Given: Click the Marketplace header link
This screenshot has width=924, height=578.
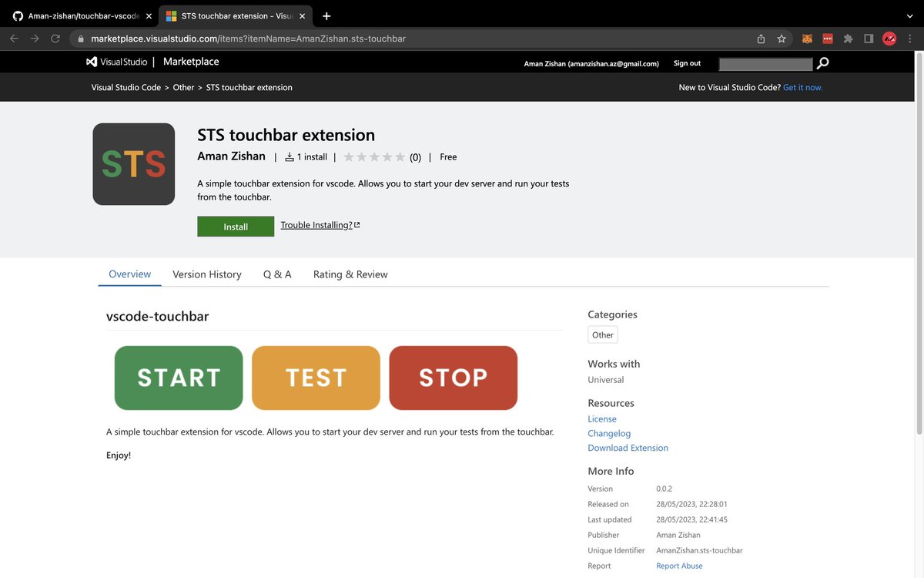Looking at the screenshot, I should 191,62.
